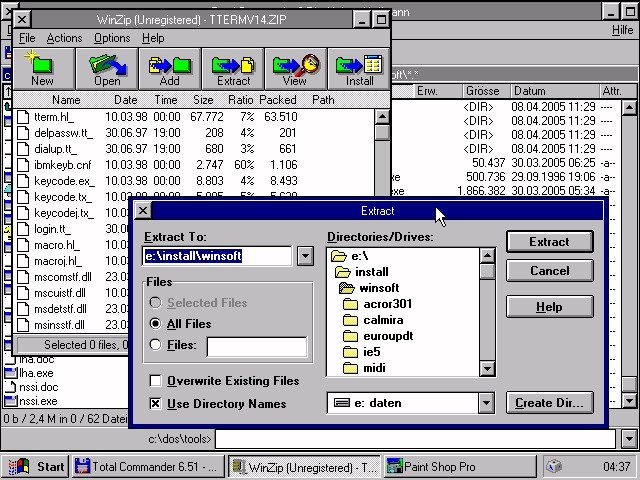
Task: Click the nssi.exe icon in Total Commander
Action: coord(11,401)
